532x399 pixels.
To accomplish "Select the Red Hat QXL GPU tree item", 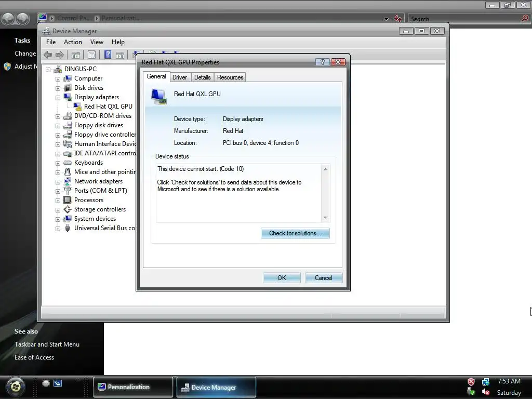I will click(x=108, y=107).
